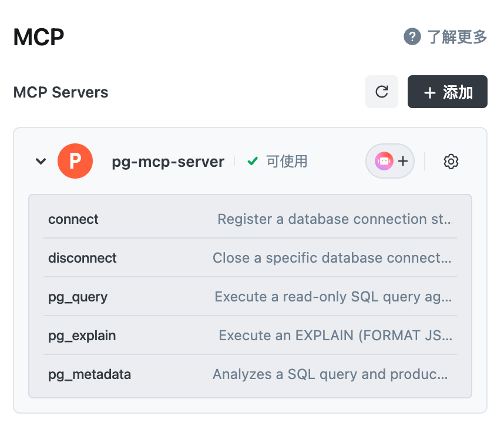Click the pg-mcp-server name label
The height and width of the screenshot is (436, 504).
tap(168, 162)
